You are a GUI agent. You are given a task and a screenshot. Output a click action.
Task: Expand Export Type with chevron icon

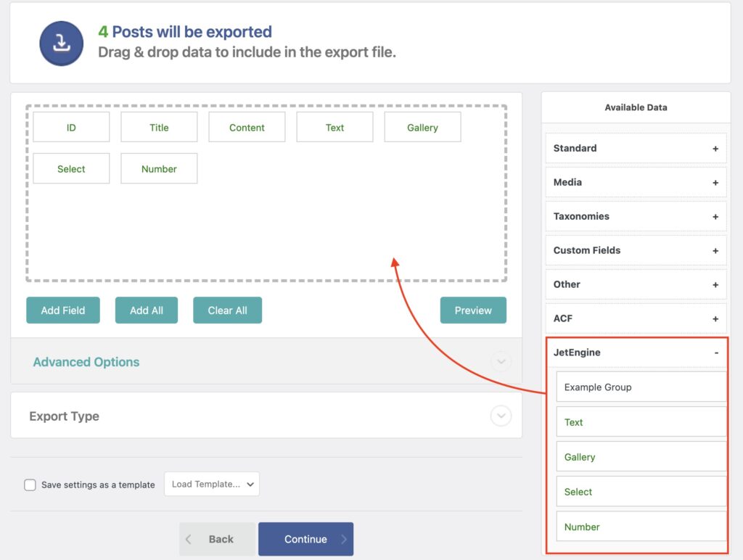501,416
